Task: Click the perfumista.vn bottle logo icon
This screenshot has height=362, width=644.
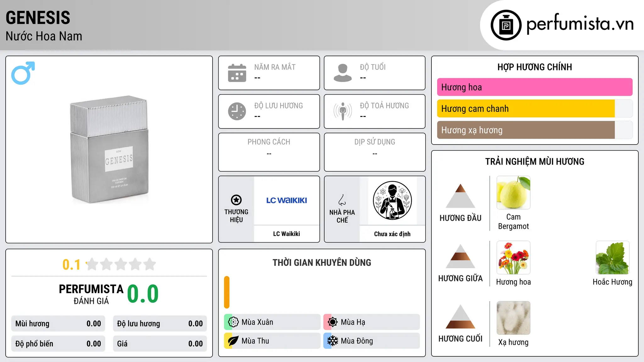Action: 506,25
